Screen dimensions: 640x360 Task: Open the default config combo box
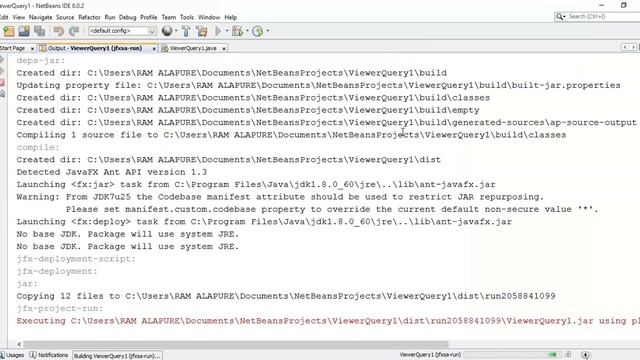122,31
